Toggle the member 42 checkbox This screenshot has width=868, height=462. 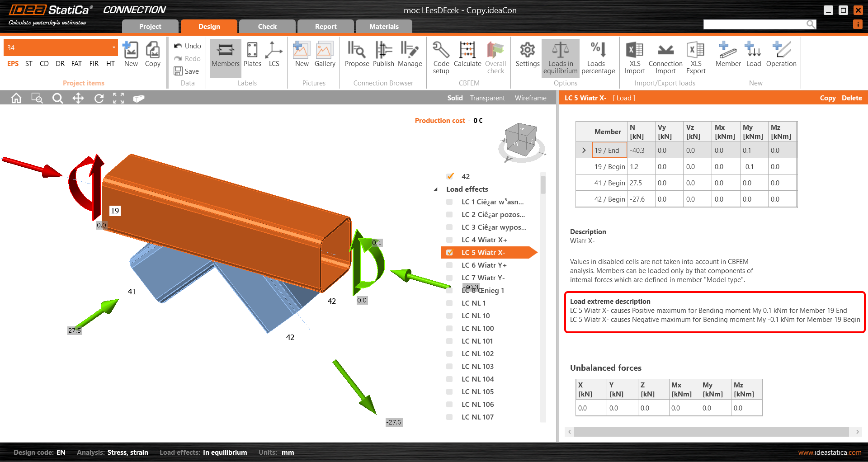[450, 176]
